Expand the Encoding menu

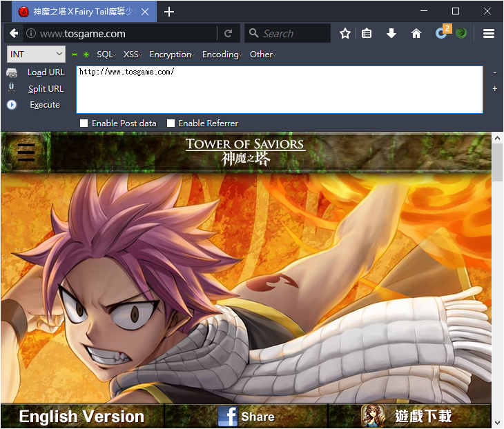pos(222,54)
